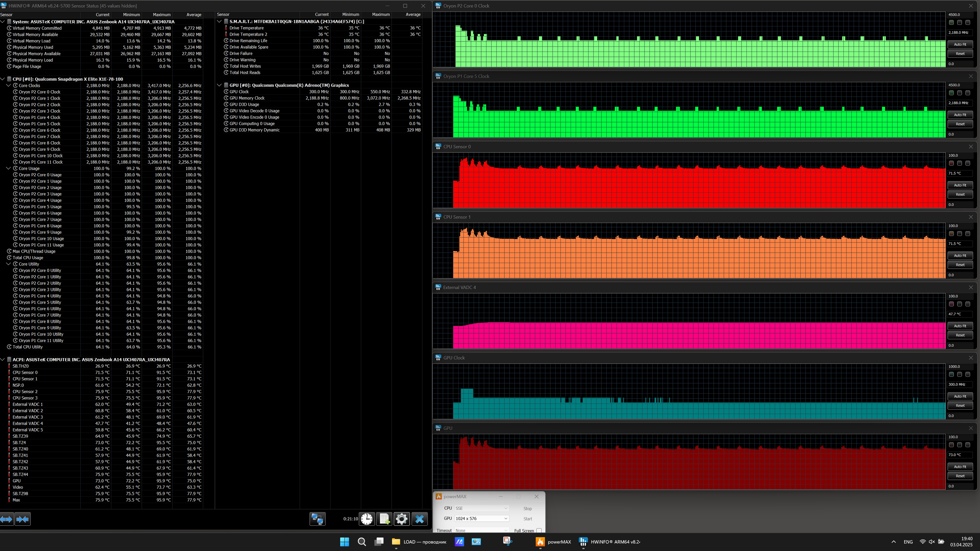Collapse the S.M.A.R.T. drive sensor group

(x=219, y=22)
